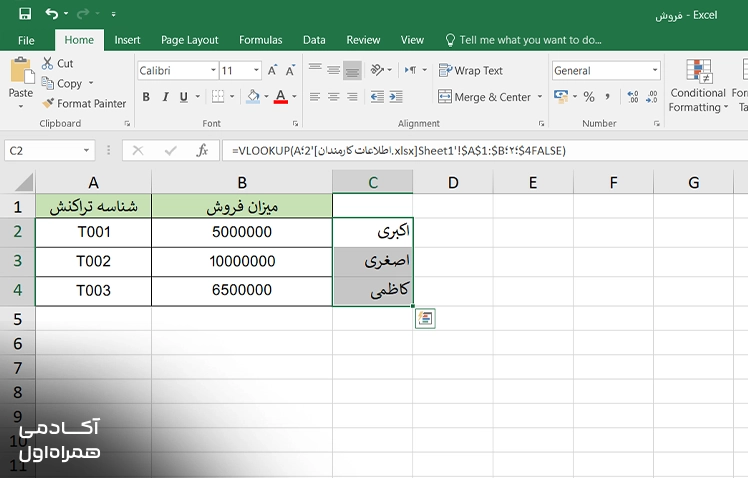Click the Select All corner triangle
The width and height of the screenshot is (748, 478).
point(22,183)
